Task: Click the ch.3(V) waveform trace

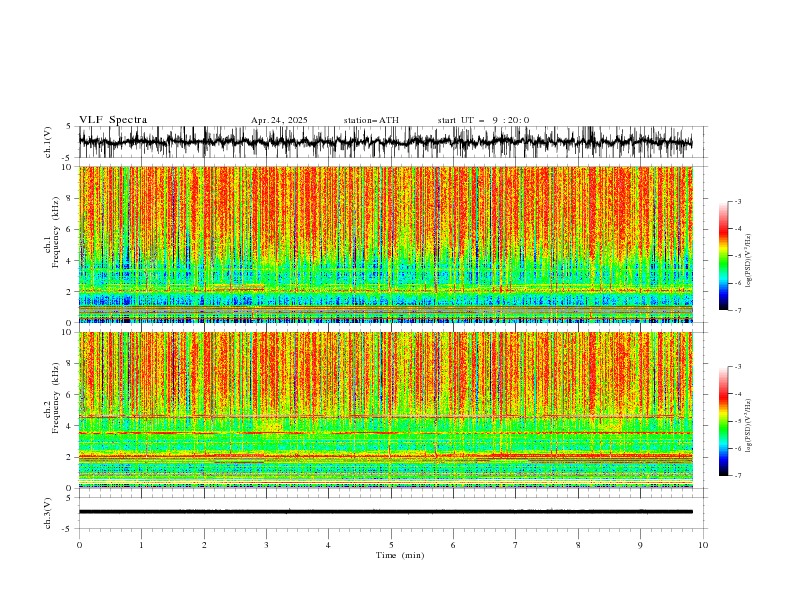Action: (x=385, y=512)
